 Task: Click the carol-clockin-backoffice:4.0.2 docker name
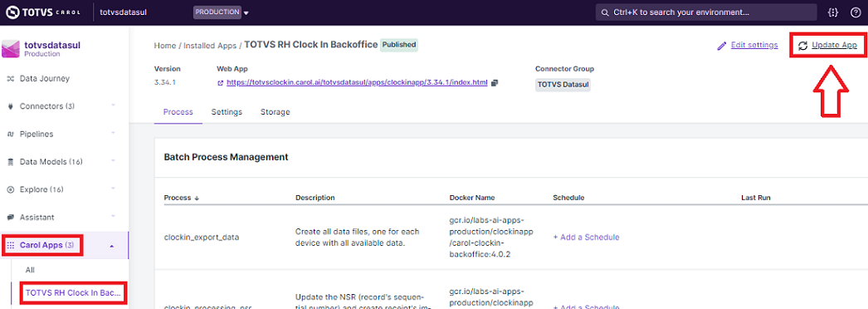491,237
